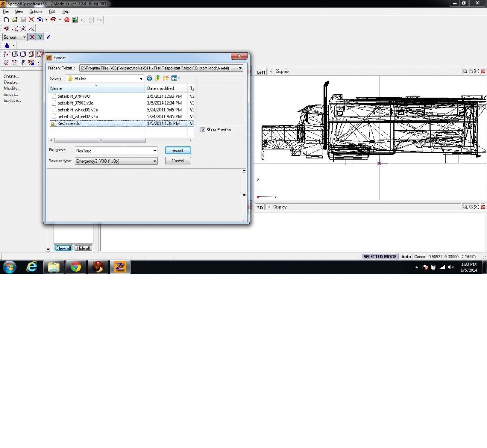
Task: Click the hand pan icon in 3D viewport
Action: pyautogui.click(x=471, y=207)
